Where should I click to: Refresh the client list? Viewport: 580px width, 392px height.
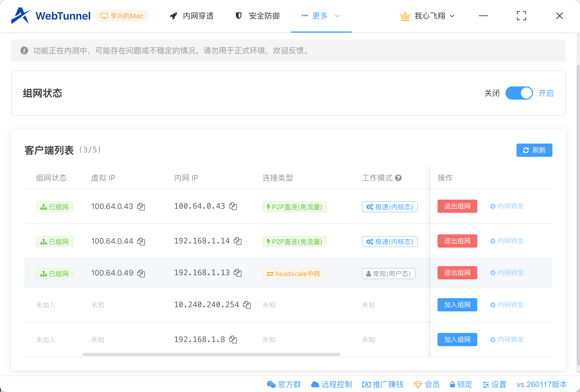534,150
